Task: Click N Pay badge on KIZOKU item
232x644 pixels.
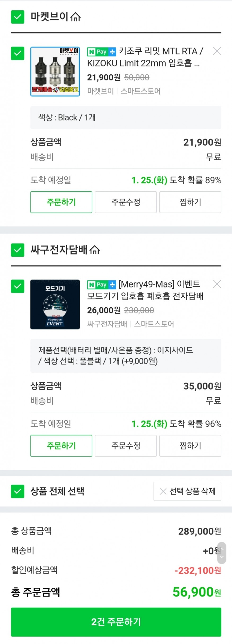Action: coord(102,52)
